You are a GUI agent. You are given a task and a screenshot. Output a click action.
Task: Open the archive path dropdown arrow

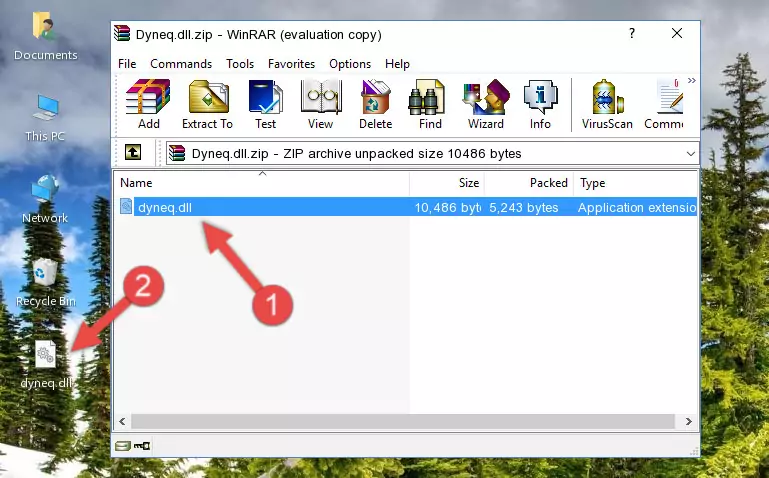click(691, 153)
